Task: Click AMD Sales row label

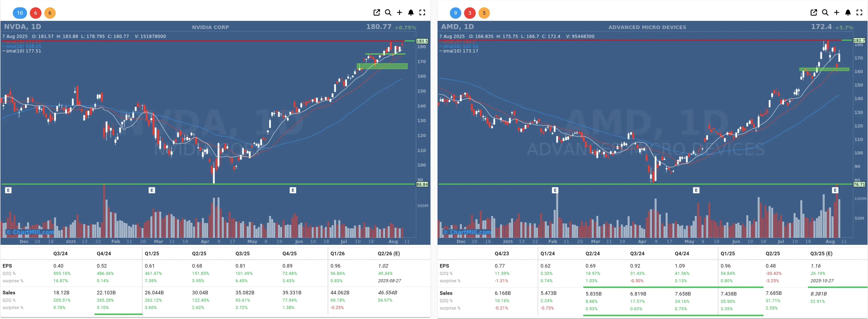Action: [x=446, y=293]
